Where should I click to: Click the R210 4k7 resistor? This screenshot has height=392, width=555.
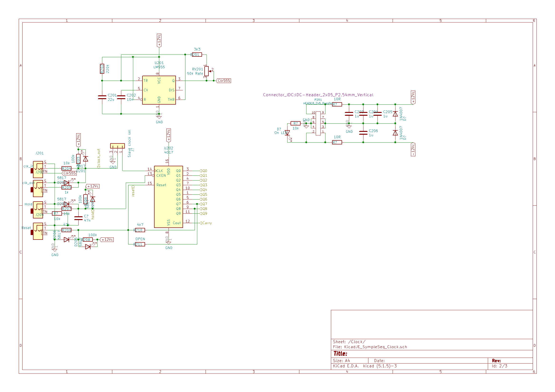click(x=140, y=230)
